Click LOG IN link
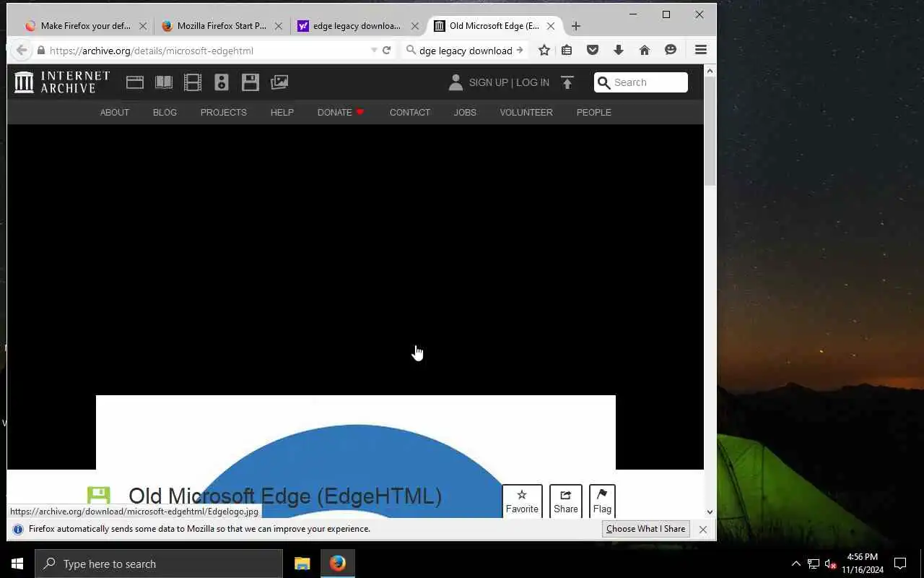The height and width of the screenshot is (578, 924). (x=533, y=82)
